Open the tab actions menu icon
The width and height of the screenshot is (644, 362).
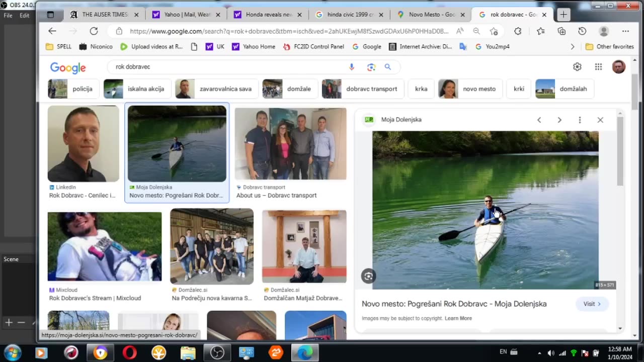pos(50,15)
